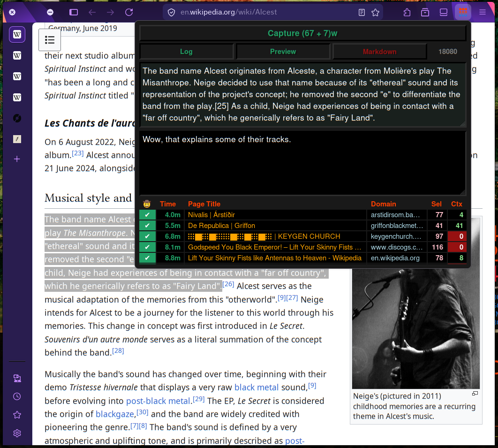The width and height of the screenshot is (498, 448).
Task: Open reader view from the address bar
Action: 362,13
